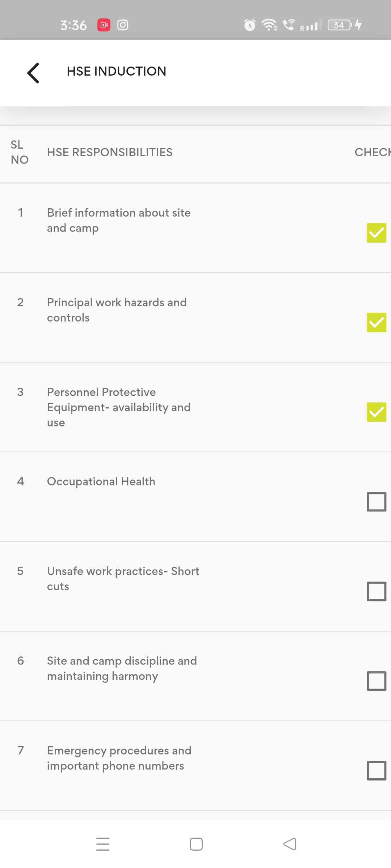Tap the alarm clock status icon
391x868 pixels.
click(249, 25)
